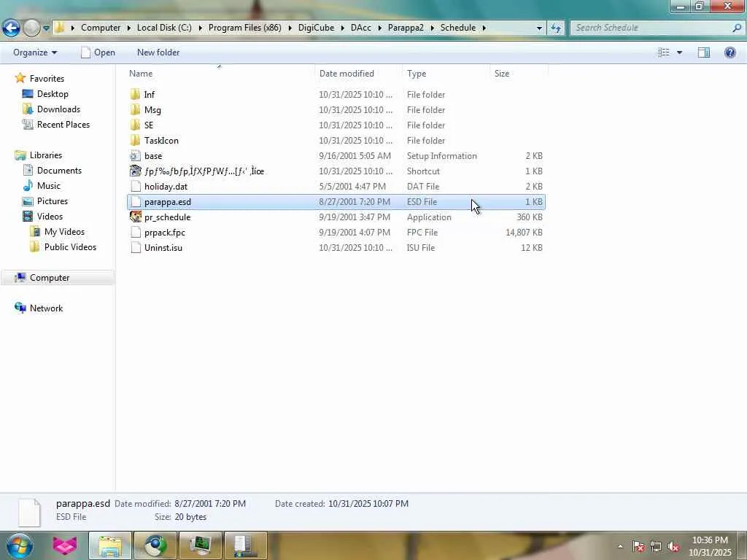Open the address bar history dropdown

pyautogui.click(x=539, y=28)
